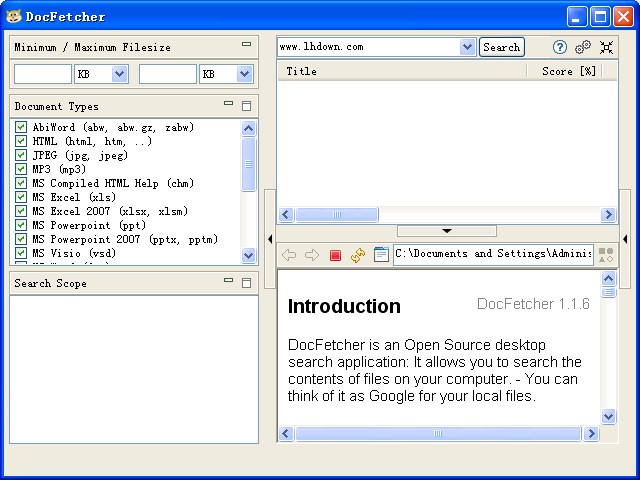The width and height of the screenshot is (640, 480).
Task: Open minimum filesize unit dropdown
Action: (120, 74)
